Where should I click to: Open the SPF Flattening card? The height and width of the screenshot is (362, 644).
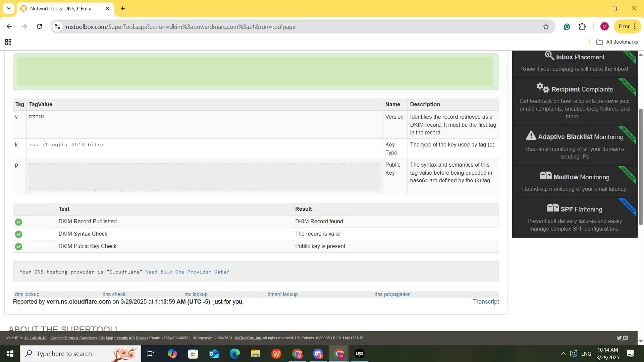[x=575, y=218]
